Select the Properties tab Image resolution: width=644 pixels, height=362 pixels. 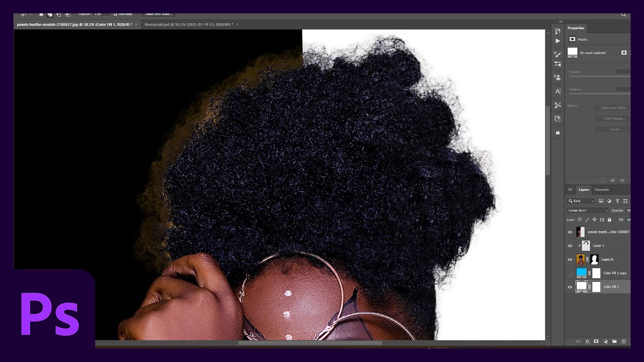(x=576, y=28)
